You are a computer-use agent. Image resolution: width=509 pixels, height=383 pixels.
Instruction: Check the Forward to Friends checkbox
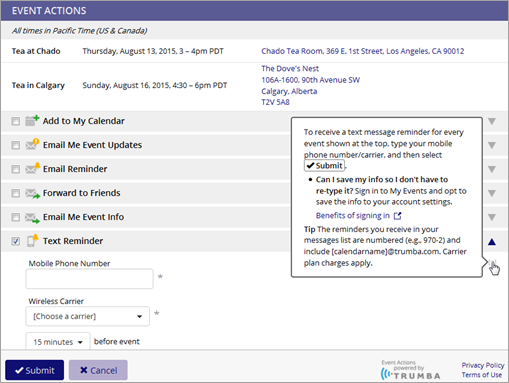[x=15, y=193]
